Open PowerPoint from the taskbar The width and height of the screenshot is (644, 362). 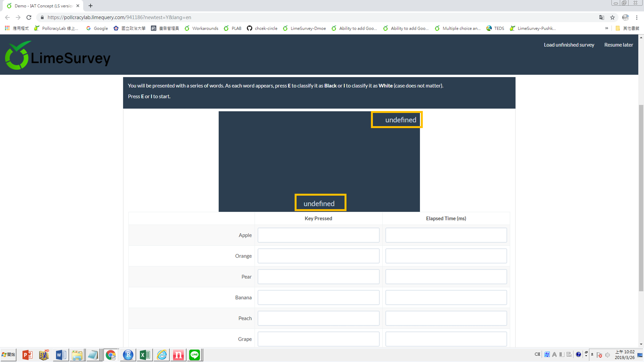point(27,355)
